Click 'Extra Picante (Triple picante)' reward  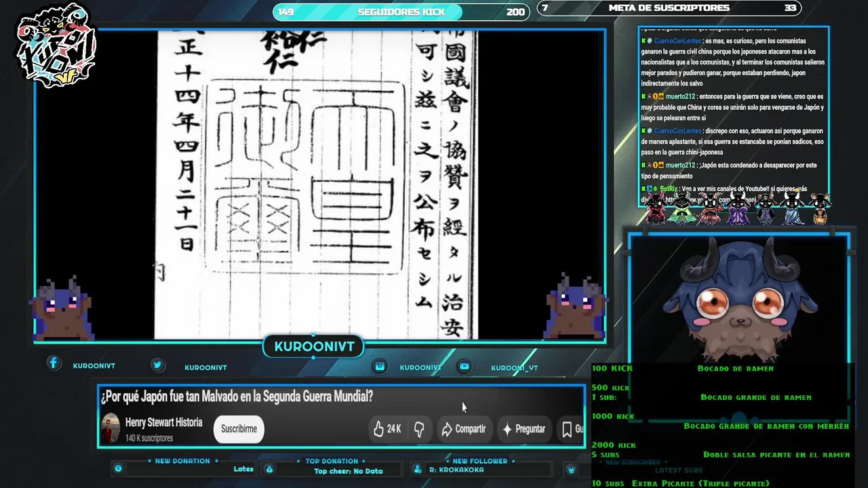click(701, 483)
